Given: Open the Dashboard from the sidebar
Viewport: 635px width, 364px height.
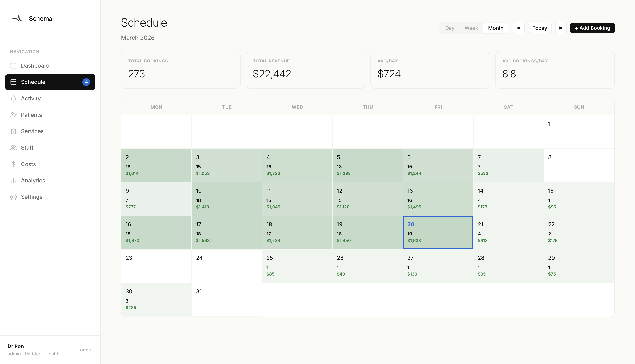Looking at the screenshot, I should coord(35,65).
